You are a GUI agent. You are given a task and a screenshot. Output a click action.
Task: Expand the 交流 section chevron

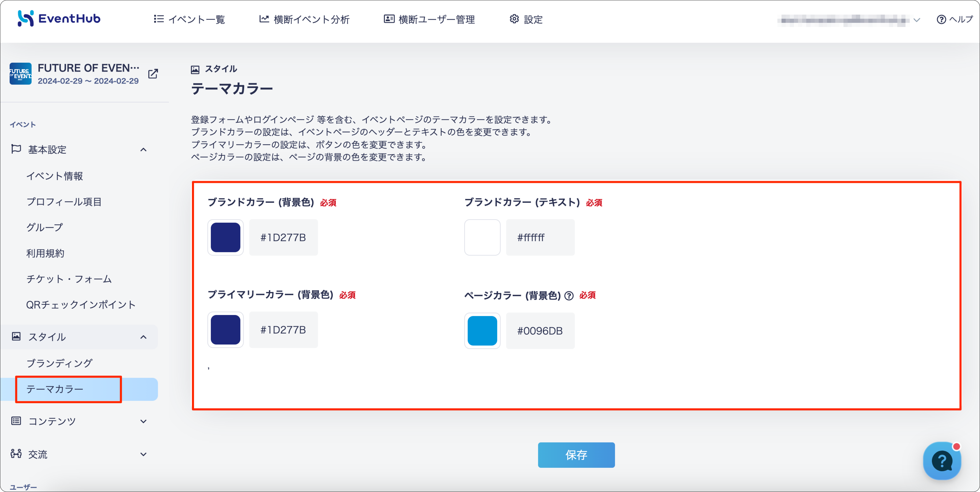[143, 454]
